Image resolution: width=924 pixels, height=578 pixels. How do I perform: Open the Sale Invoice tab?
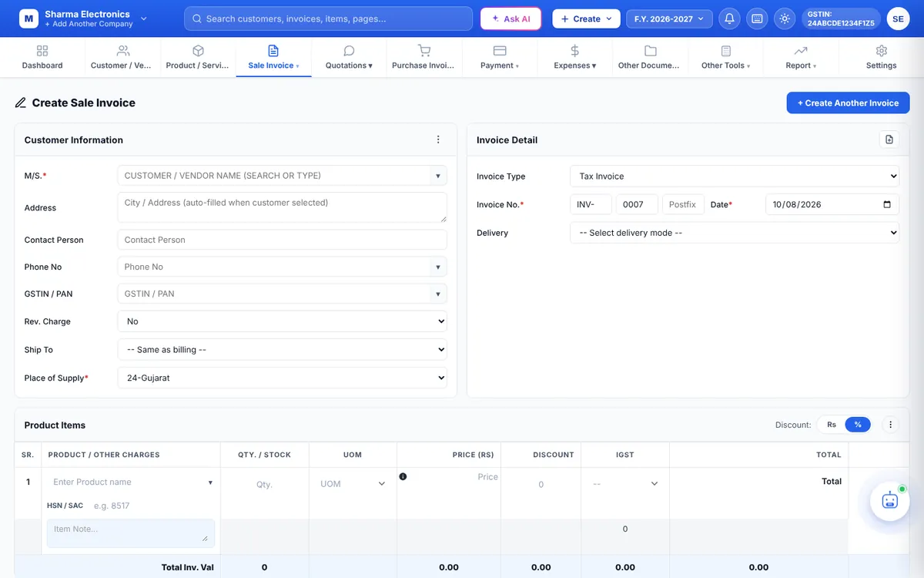(273, 57)
